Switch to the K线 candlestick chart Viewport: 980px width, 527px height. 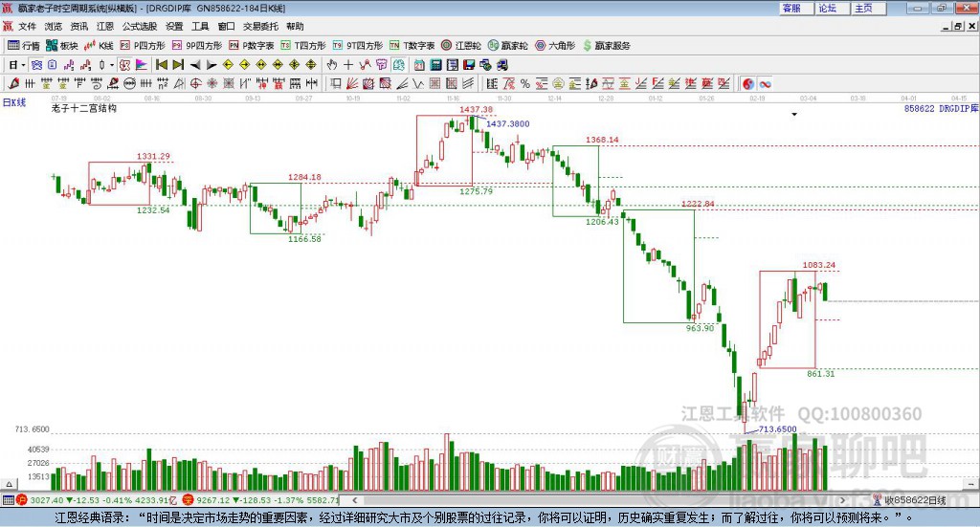pos(99,46)
